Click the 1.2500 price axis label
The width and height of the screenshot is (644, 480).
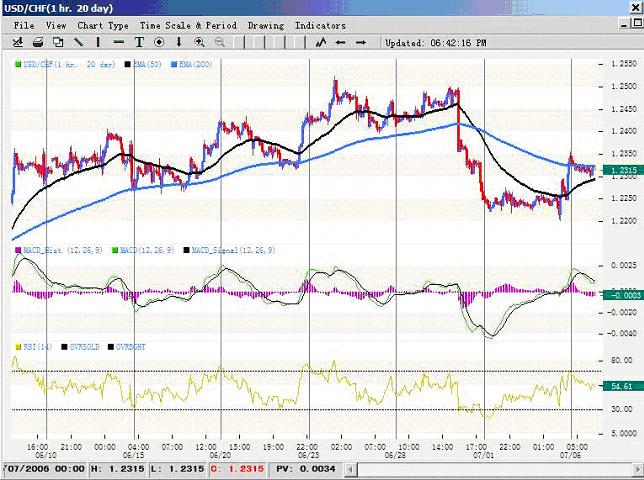tap(624, 86)
